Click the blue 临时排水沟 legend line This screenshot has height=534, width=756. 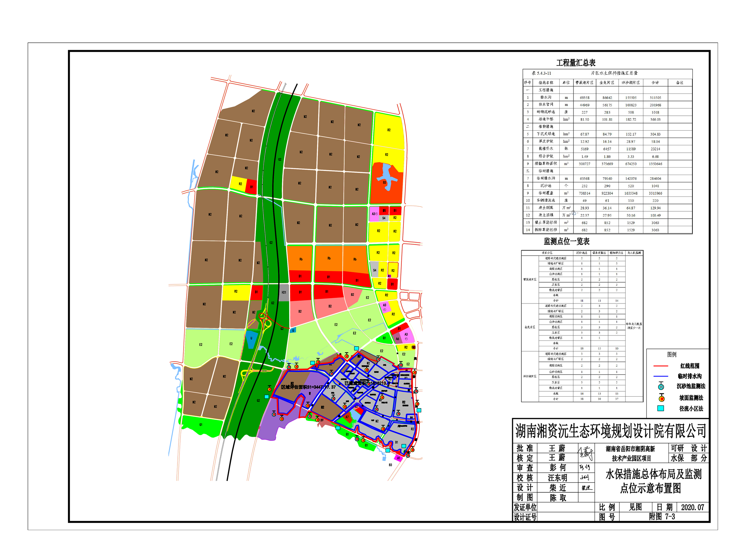pos(660,376)
